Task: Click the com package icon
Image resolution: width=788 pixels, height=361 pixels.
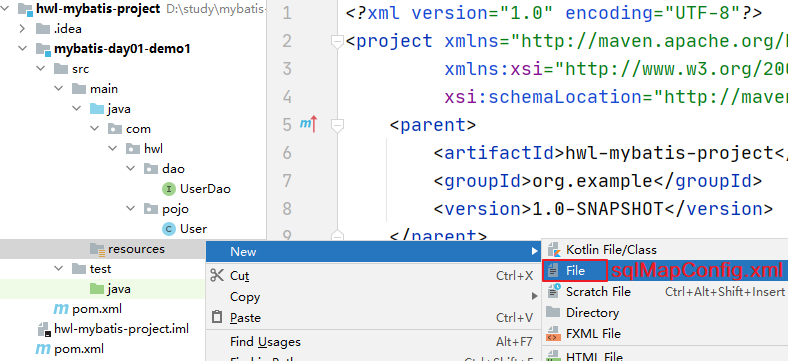Action: tap(115, 129)
